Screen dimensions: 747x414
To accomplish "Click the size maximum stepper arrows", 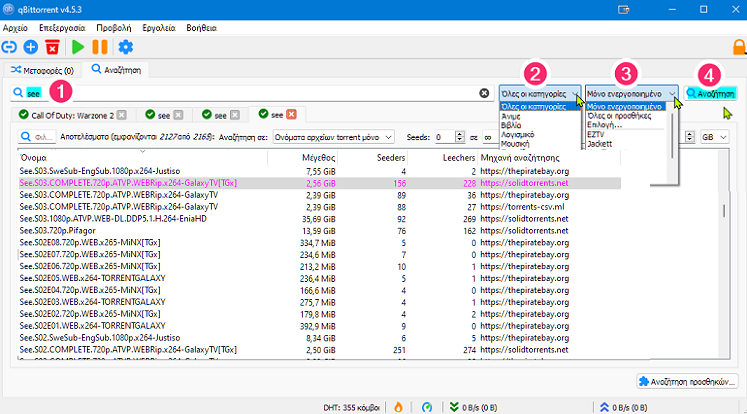I will tap(689, 137).
